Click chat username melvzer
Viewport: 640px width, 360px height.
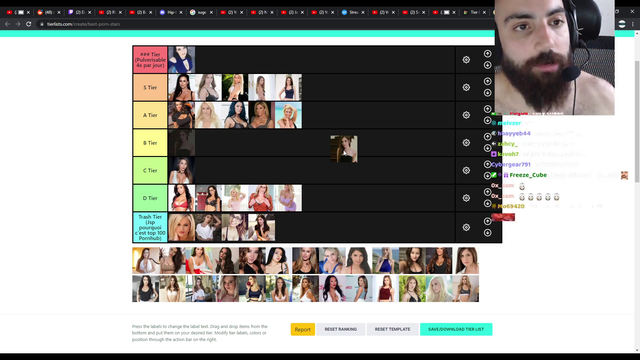(509, 123)
